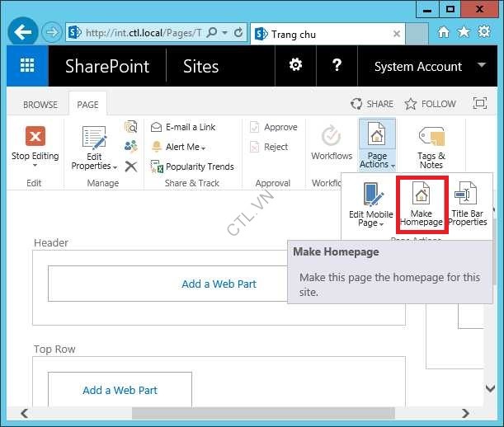The height and width of the screenshot is (427, 504).
Task: Click Add a Web Part in Top Row
Action: [120, 390]
